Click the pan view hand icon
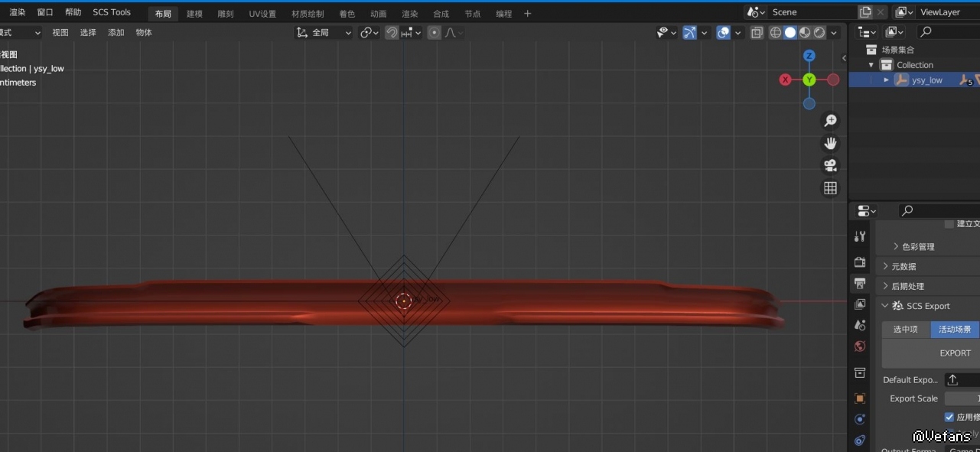This screenshot has width=980, height=452. tap(830, 143)
